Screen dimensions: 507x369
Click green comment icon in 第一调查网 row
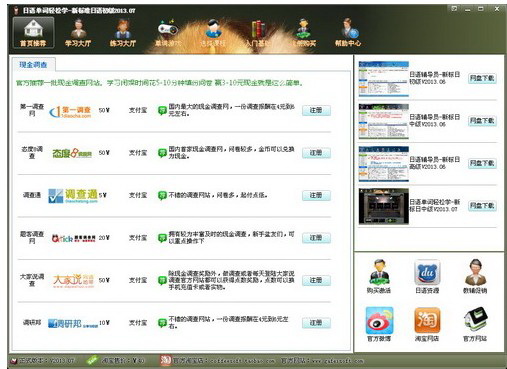coord(162,110)
